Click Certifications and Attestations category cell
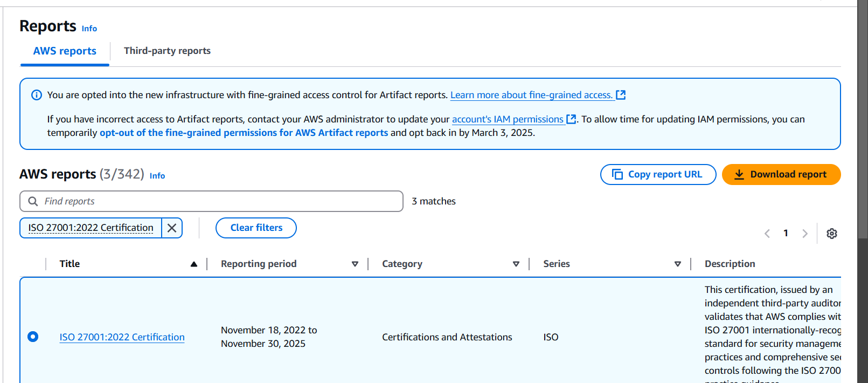Image resolution: width=868 pixels, height=383 pixels. coord(447,337)
